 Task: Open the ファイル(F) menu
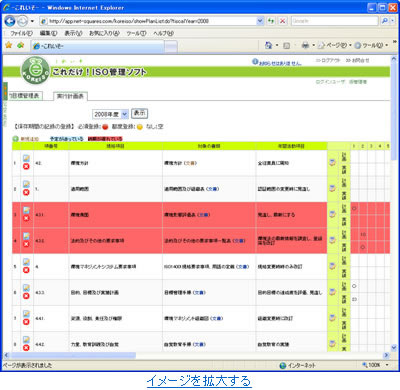pos(21,33)
